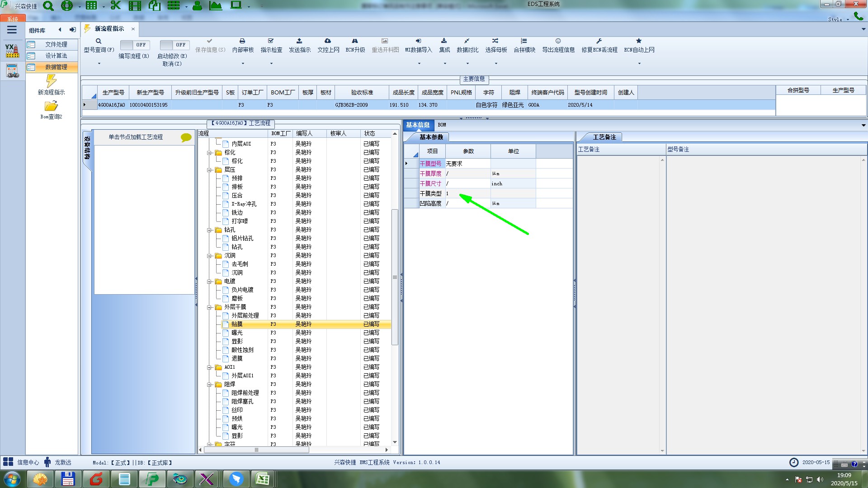
Task: Click the 指示检查 checkbox icon
Action: (x=271, y=41)
